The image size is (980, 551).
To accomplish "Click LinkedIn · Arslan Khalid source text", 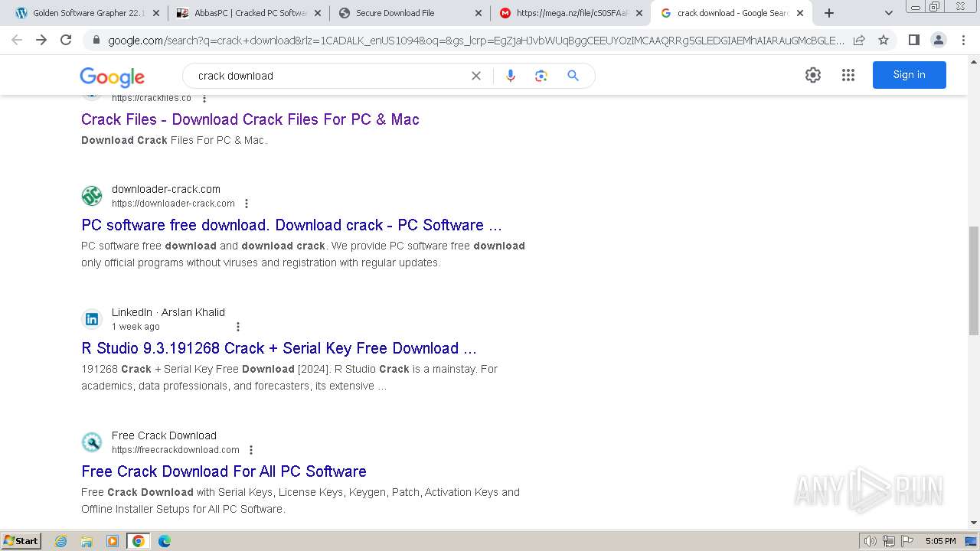I will click(168, 312).
